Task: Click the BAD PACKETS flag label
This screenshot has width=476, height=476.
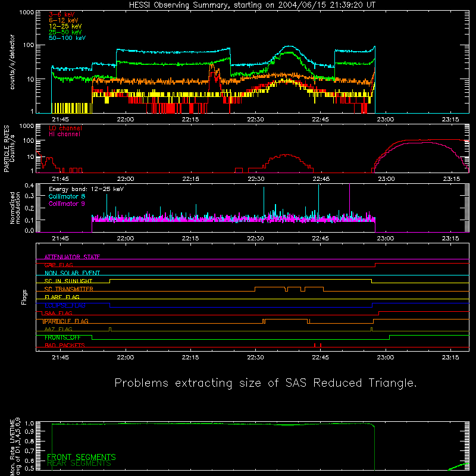Action: (65, 345)
